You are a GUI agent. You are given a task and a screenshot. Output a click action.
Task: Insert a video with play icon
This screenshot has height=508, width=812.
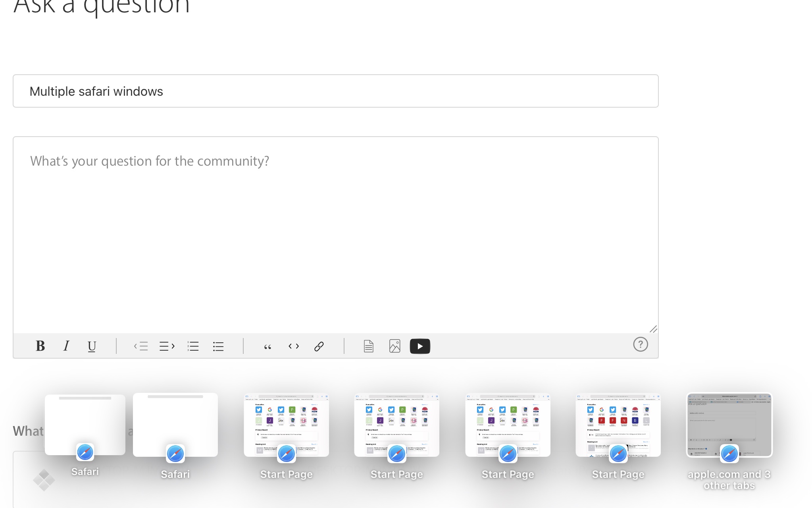tap(420, 346)
